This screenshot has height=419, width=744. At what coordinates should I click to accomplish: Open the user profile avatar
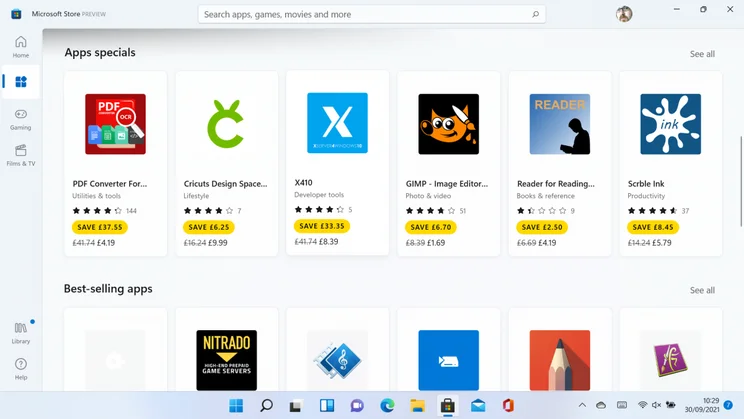(x=624, y=14)
